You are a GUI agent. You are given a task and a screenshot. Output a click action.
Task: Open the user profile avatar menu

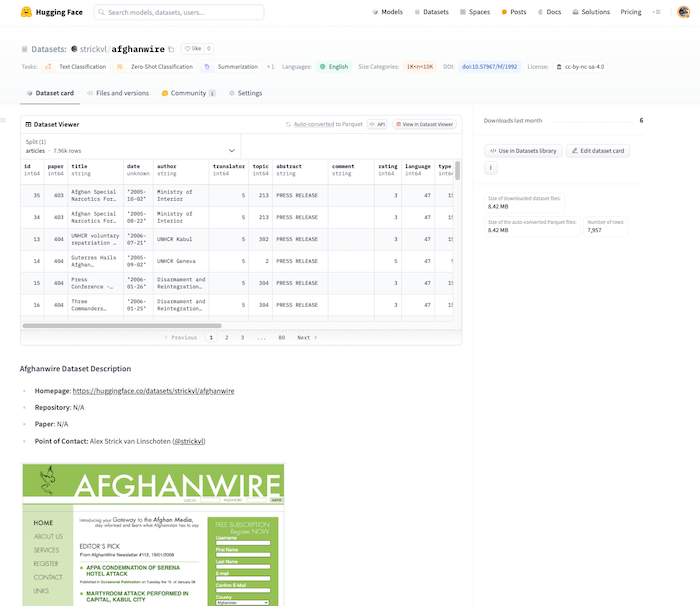[x=682, y=12]
